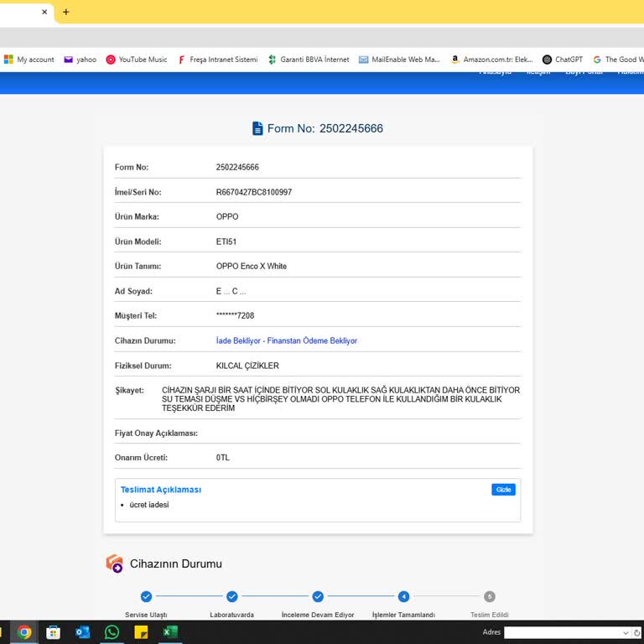Open the Freşa Intranet Sistemi bookmark
The height and width of the screenshot is (644, 644).
tap(217, 60)
